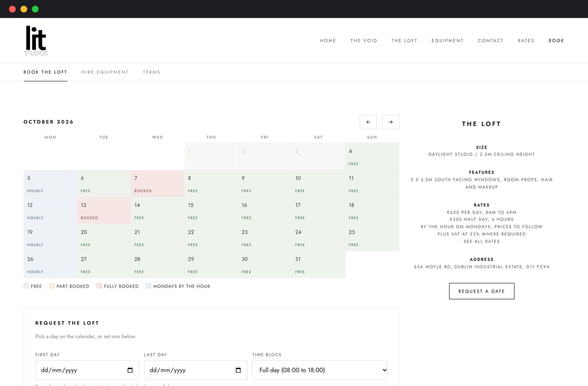Follow the See All Rates link
Viewport: 588px width, 386px height.
[x=481, y=241]
